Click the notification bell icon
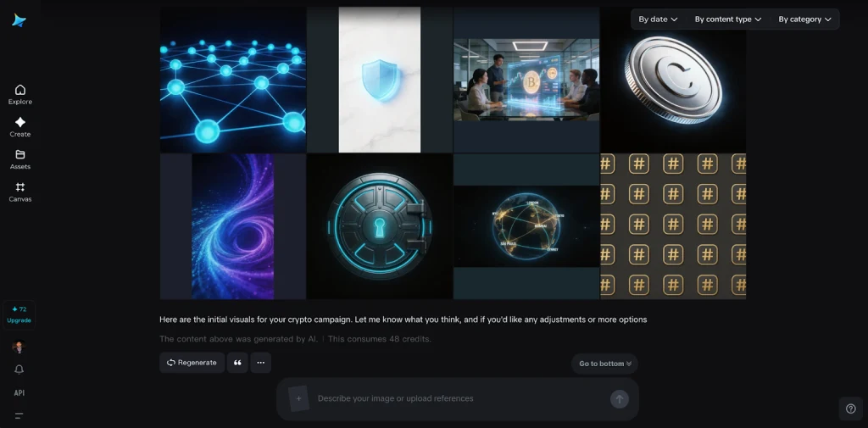This screenshot has height=428, width=868. pos(19,370)
